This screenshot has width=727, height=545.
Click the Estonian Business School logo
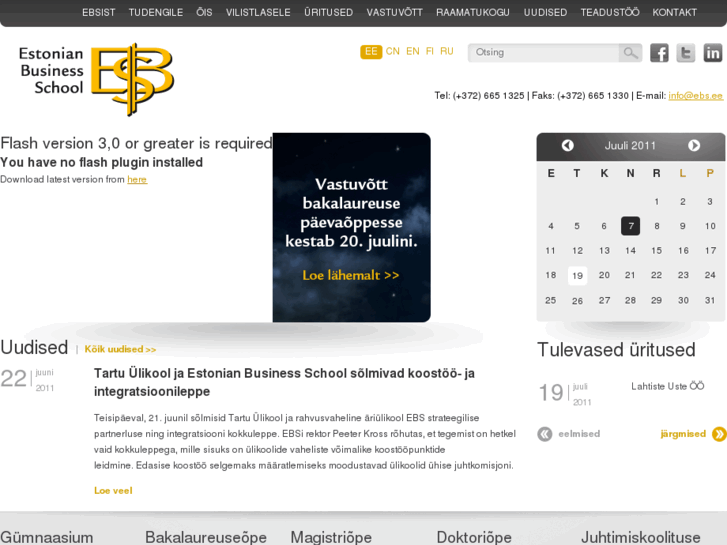point(96,79)
